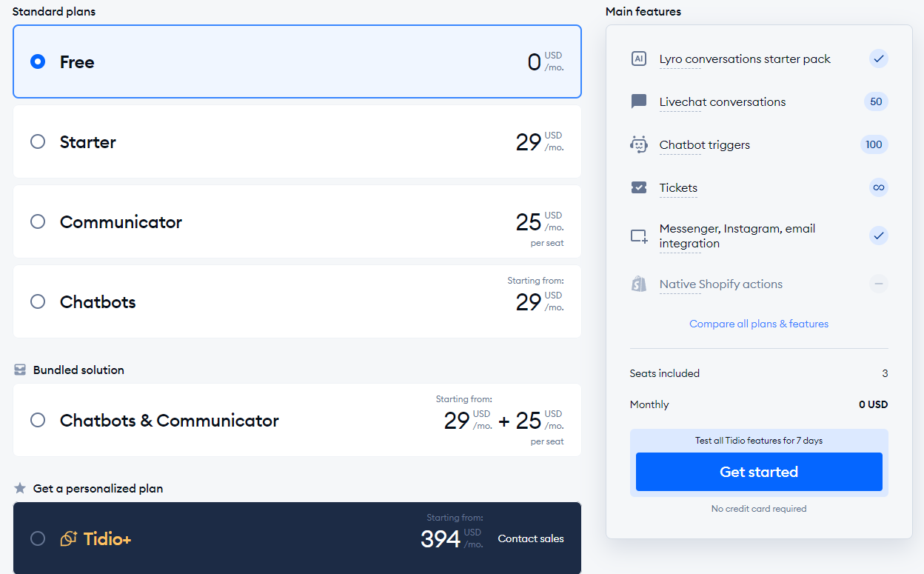Click the Chatbot triggers feature label
Viewport: 924px width, 574px height.
(x=705, y=144)
